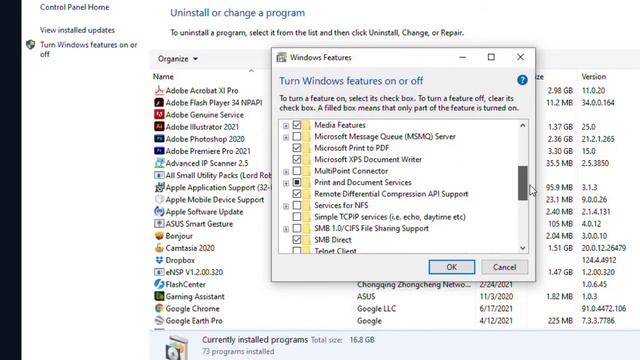Expand the Media Features tree node
640x360 pixels.
click(286, 126)
